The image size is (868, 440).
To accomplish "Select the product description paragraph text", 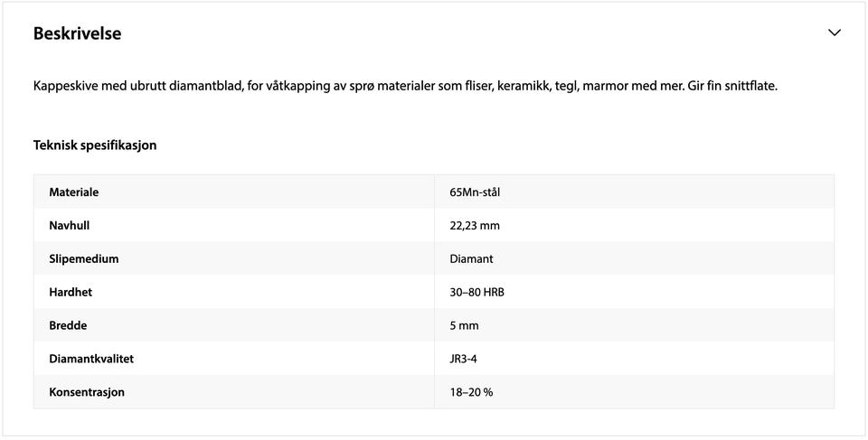I will click(405, 87).
